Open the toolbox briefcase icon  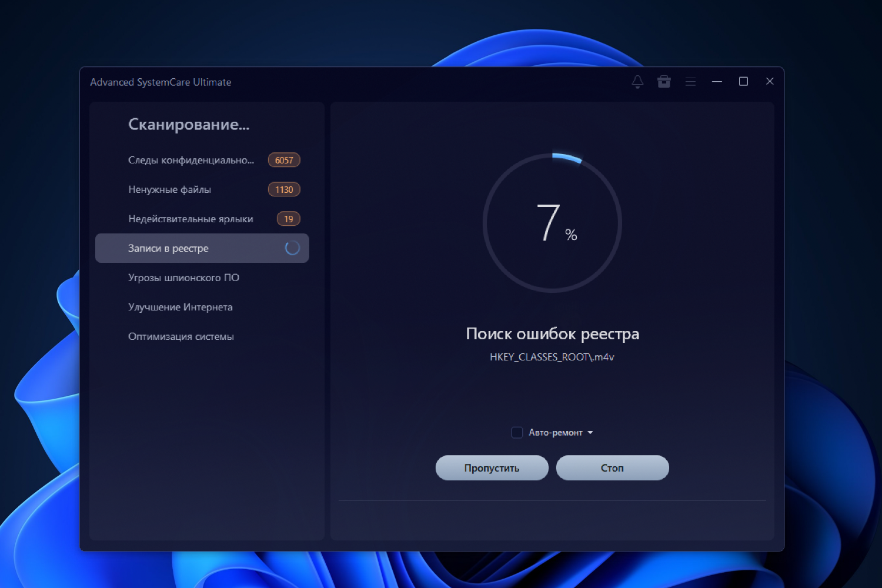664,82
